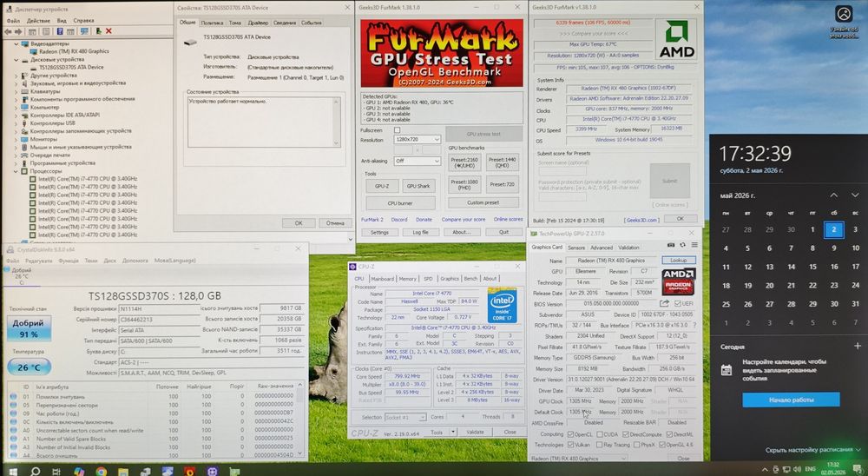Click the AMD logo in FurMark results window
This screenshot has height=476, width=868.
point(676,39)
